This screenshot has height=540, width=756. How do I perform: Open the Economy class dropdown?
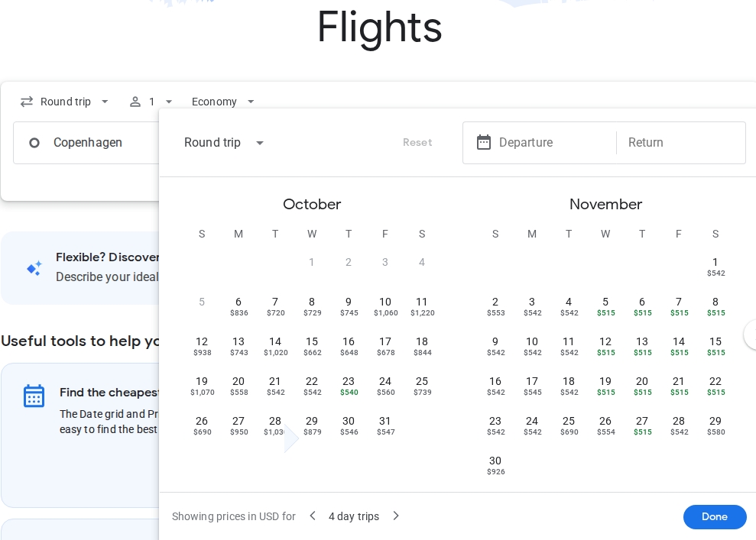(x=223, y=102)
